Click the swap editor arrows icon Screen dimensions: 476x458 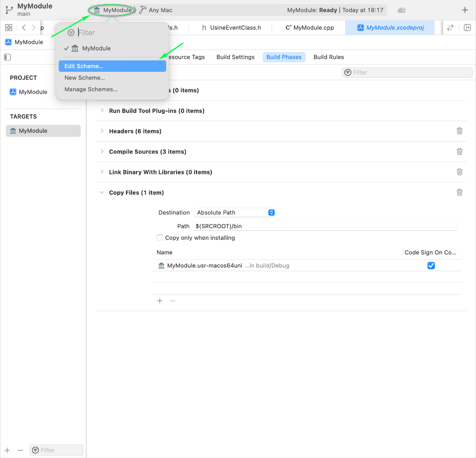click(450, 28)
